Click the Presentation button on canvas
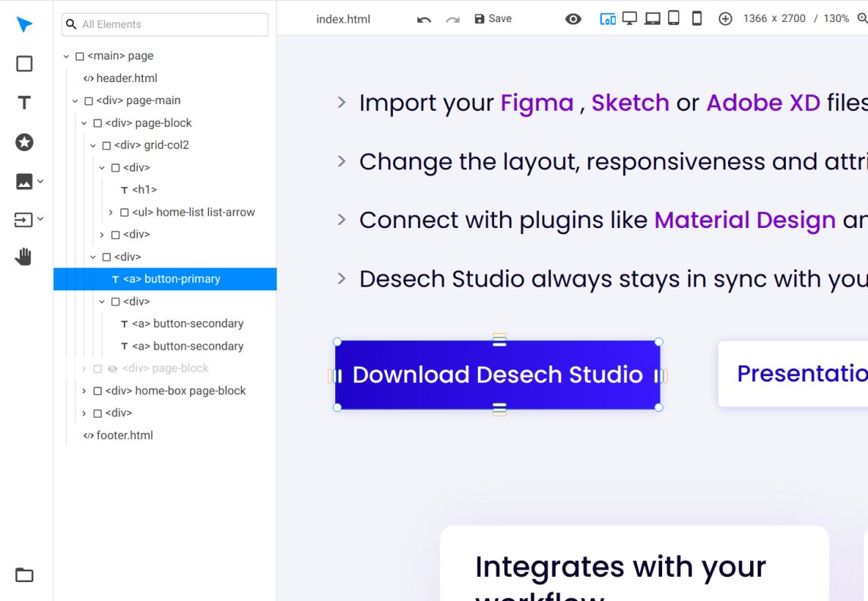Image resolution: width=868 pixels, height=601 pixels. click(x=794, y=374)
